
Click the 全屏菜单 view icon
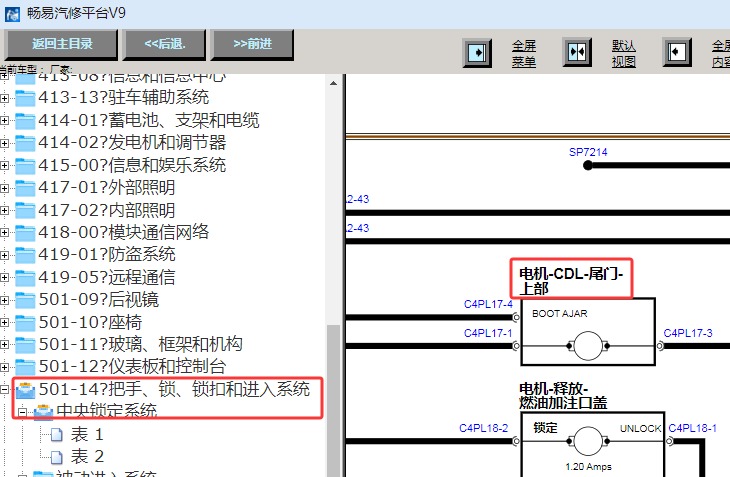click(477, 52)
